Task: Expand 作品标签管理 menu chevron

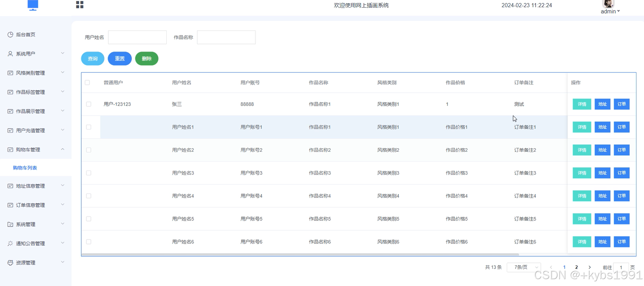Action: coord(62,91)
